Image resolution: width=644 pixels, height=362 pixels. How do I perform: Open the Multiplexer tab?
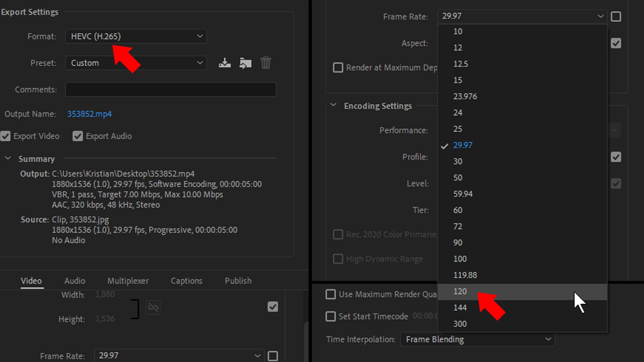(x=128, y=281)
